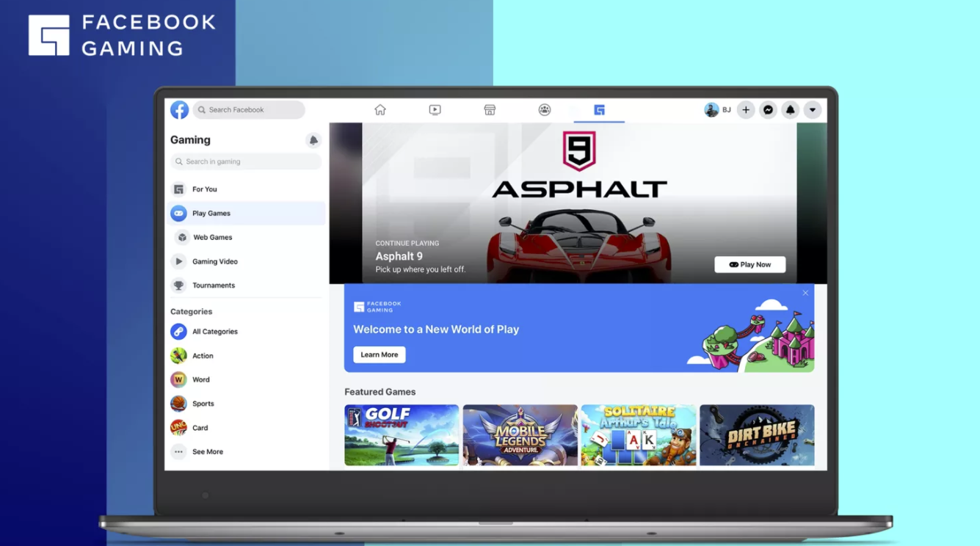The image size is (980, 546).
Task: Click the Word category icon
Action: 178,380
